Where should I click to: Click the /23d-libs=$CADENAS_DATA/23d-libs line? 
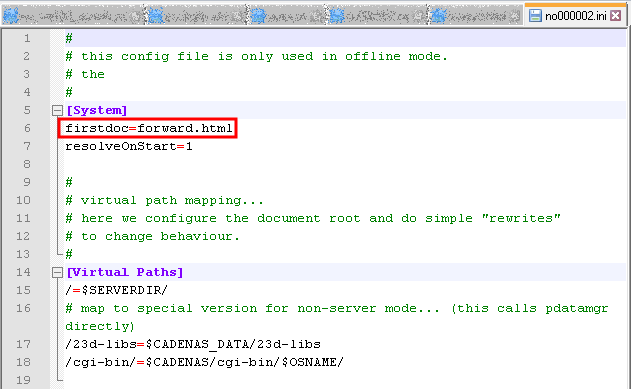(193, 344)
